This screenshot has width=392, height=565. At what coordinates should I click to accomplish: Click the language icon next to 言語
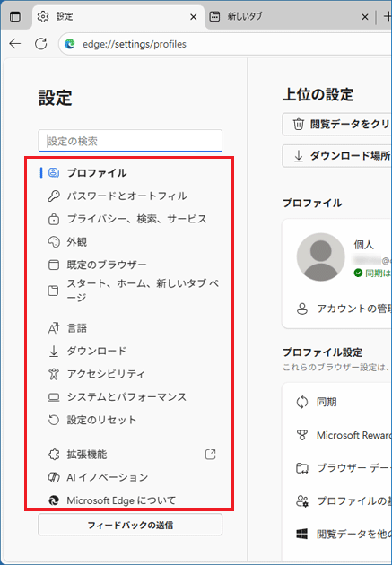(53, 328)
